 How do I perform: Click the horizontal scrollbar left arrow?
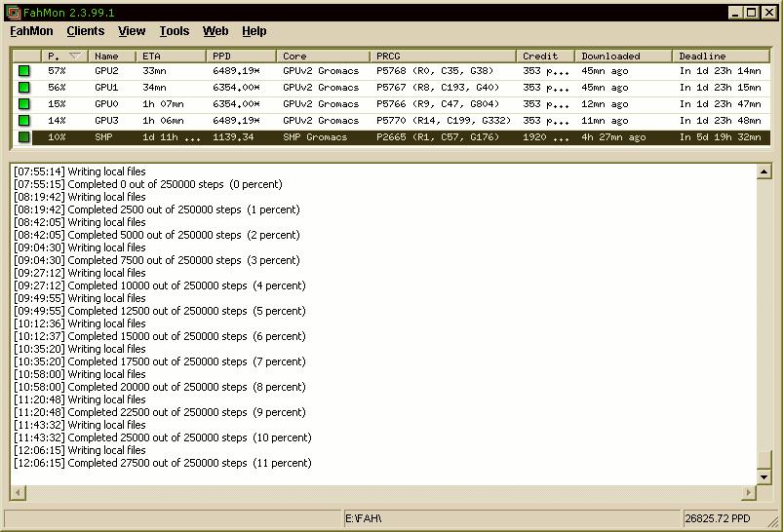click(x=18, y=493)
